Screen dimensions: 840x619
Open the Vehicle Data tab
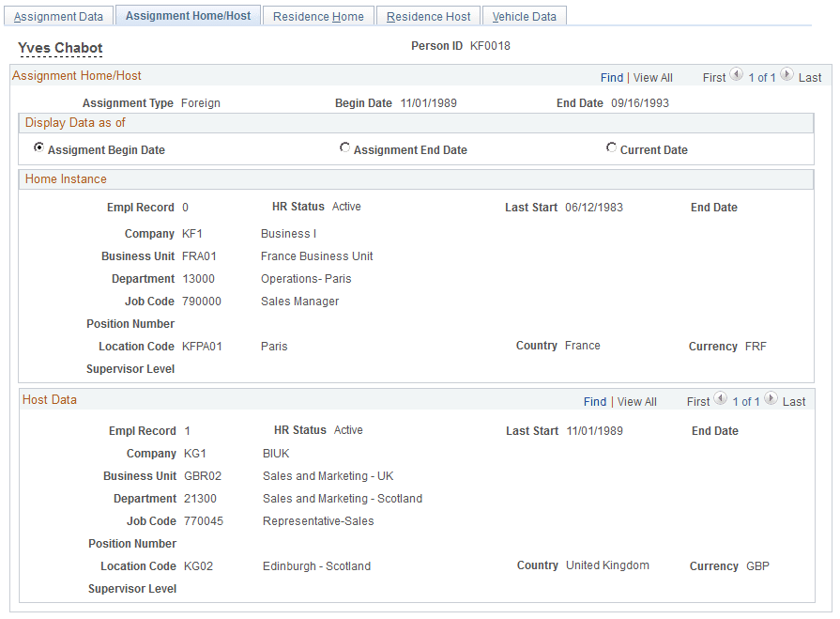(524, 15)
